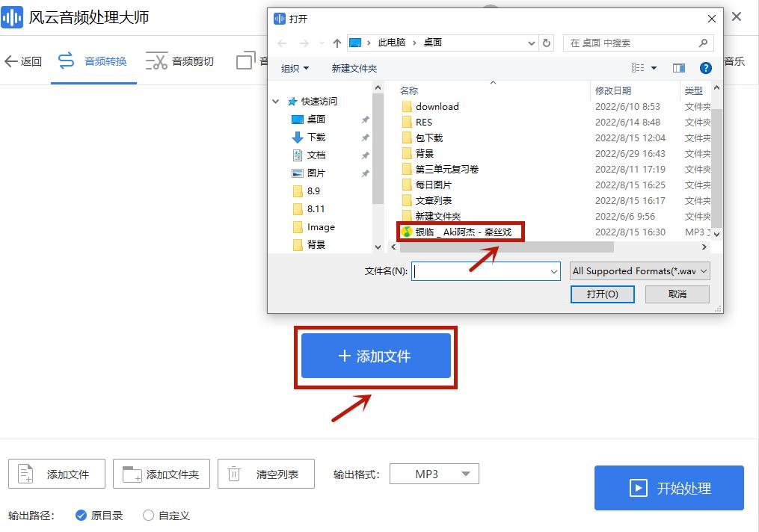
Task: Collapse the 快速访问 section
Action: pyautogui.click(x=276, y=100)
